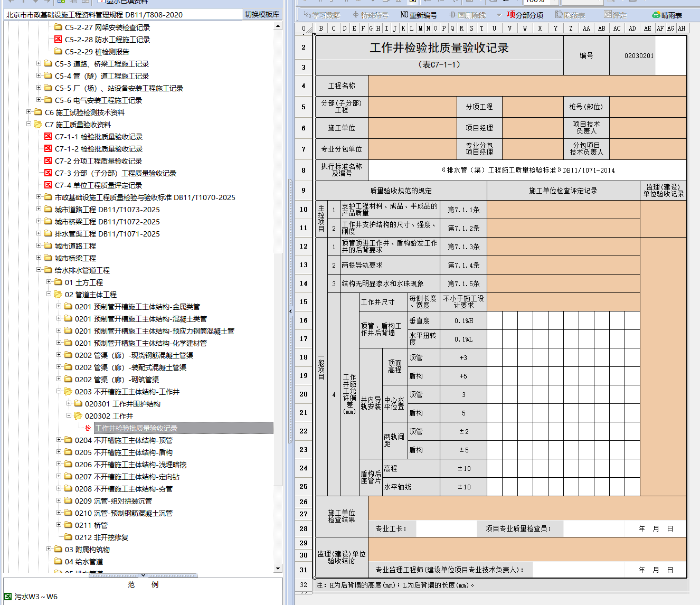700x605 pixels.
Task: Select column header AA in the sheet
Action: (586, 29)
